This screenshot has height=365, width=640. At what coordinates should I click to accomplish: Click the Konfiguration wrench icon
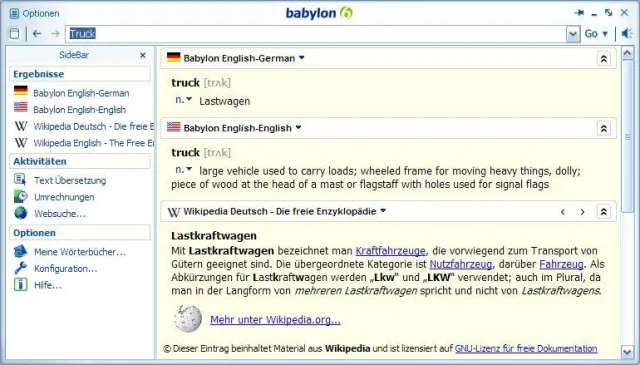[x=20, y=268]
